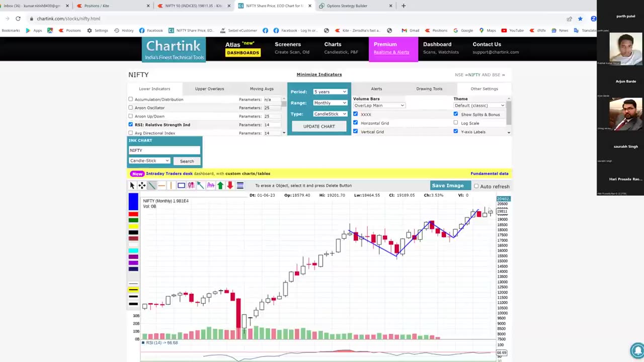
Task: Open the Maps bookmark
Action: coord(487,30)
